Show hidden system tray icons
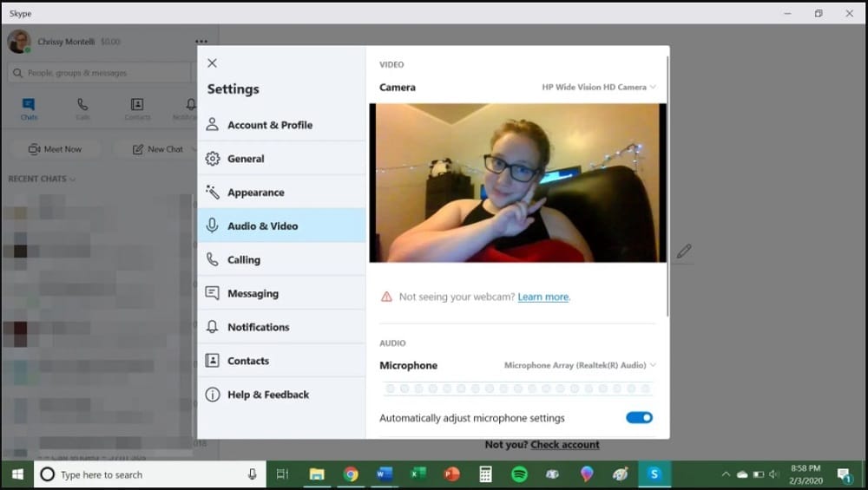 point(726,474)
